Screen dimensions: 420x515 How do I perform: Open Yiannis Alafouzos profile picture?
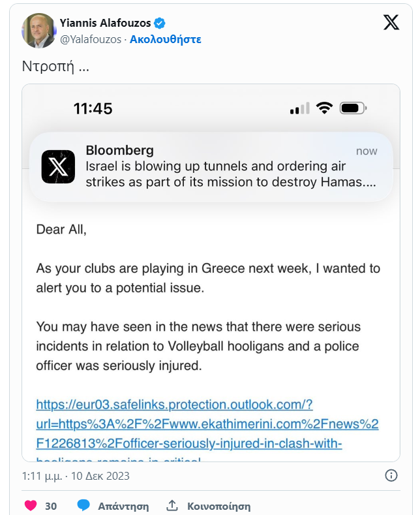(38, 30)
